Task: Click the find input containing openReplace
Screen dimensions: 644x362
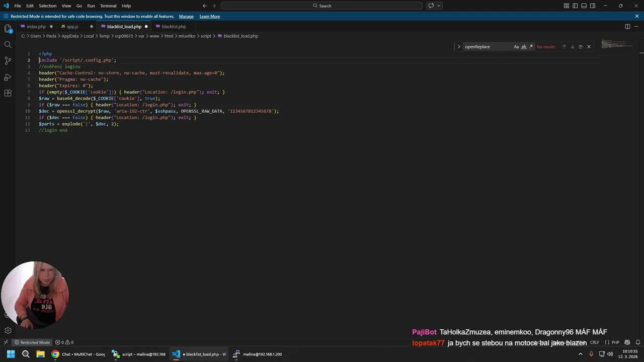Action: (x=487, y=47)
